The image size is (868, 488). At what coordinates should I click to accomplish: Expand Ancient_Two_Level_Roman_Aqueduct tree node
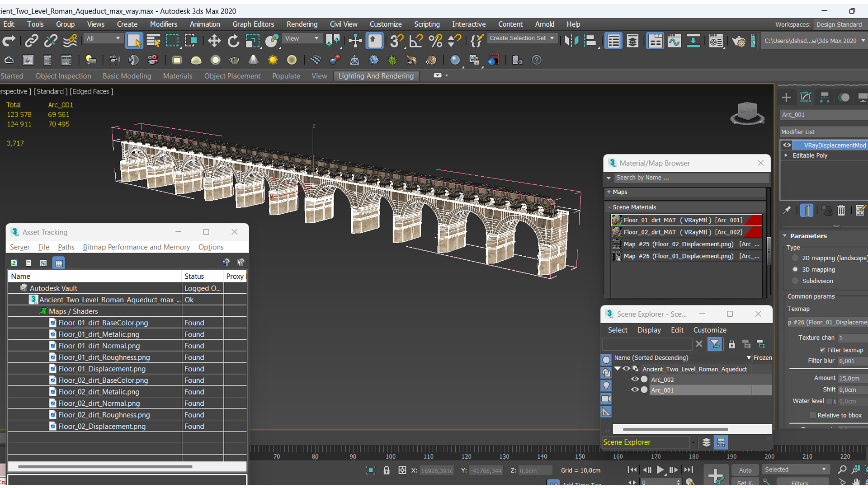pyautogui.click(x=618, y=369)
